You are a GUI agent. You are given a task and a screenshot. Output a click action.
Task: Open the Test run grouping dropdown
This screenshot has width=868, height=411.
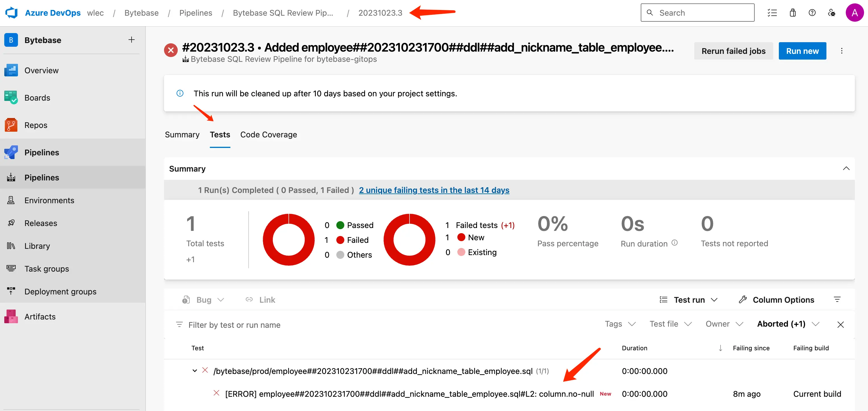(x=689, y=300)
